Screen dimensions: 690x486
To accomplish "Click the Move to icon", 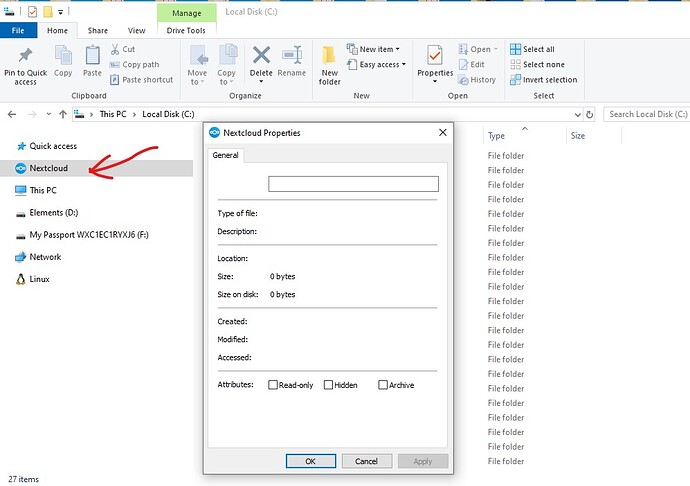I will [198, 56].
